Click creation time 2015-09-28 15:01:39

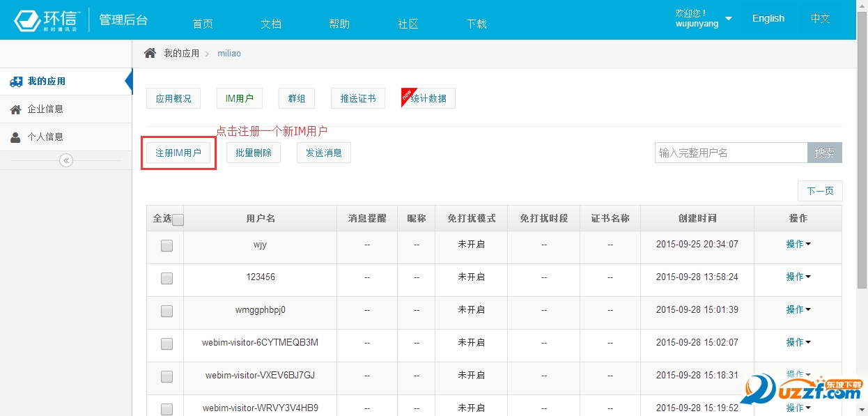(x=697, y=309)
